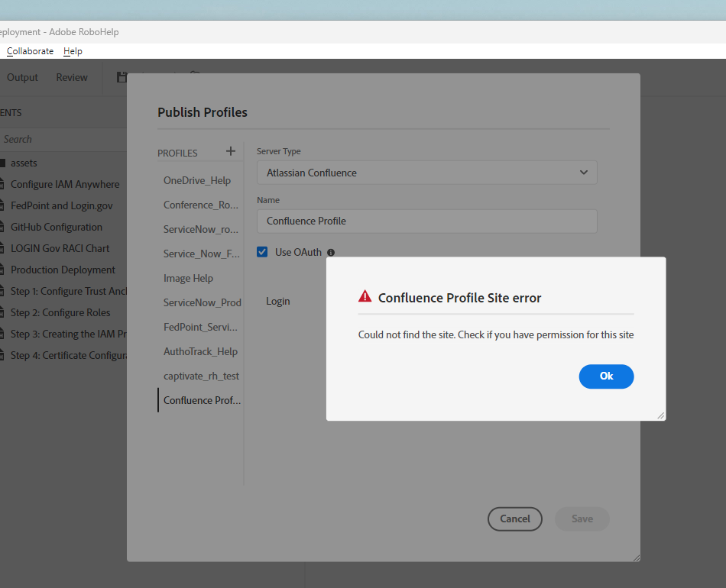Viewport: 726px width, 588px height.
Task: Click Ok in the error dialog
Action: pyautogui.click(x=606, y=376)
